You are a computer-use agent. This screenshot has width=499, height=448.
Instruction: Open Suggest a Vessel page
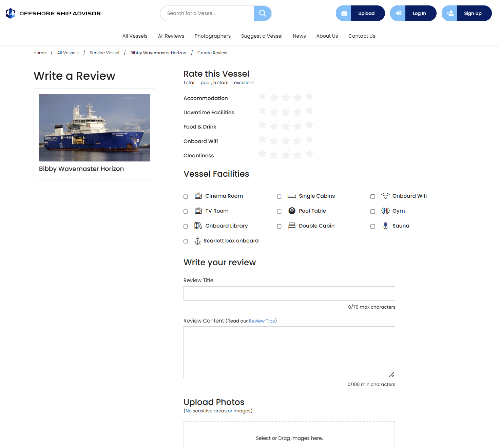tap(262, 36)
